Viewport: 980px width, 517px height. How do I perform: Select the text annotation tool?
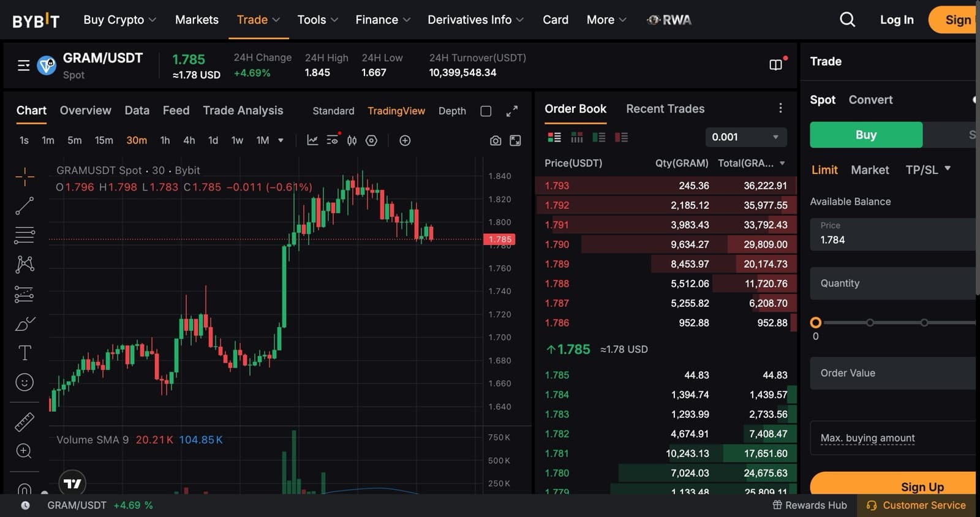pos(24,353)
